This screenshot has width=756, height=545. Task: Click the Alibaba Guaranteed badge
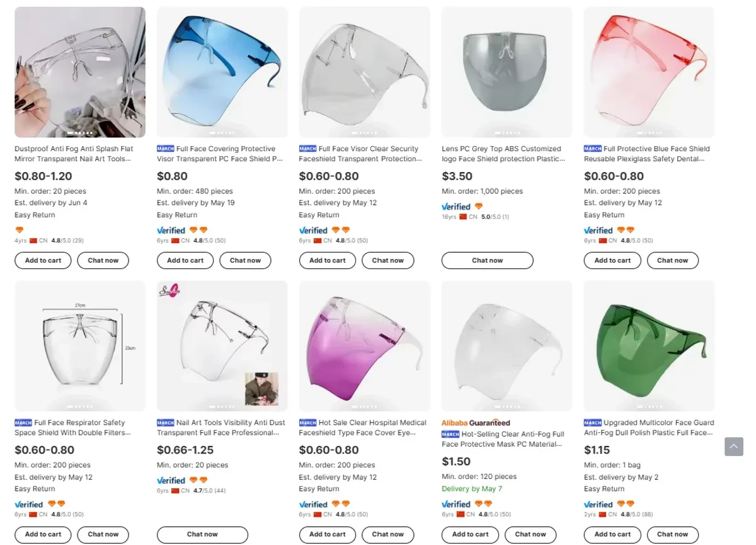coord(476,423)
